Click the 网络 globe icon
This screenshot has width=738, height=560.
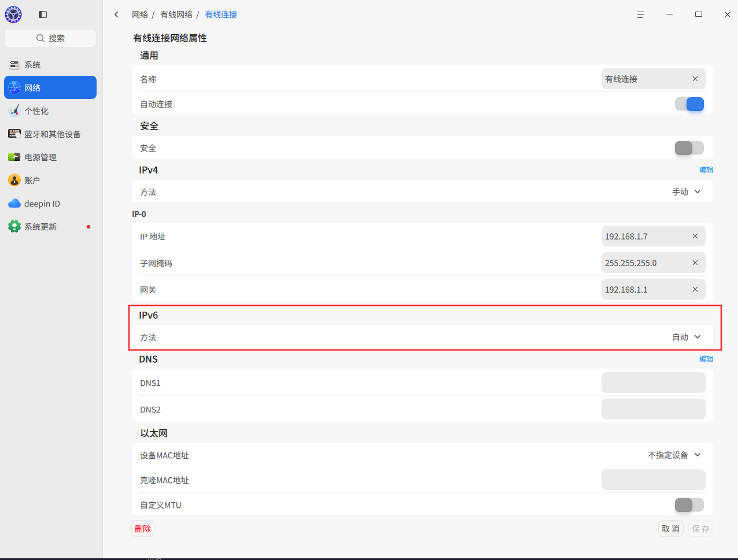click(14, 88)
